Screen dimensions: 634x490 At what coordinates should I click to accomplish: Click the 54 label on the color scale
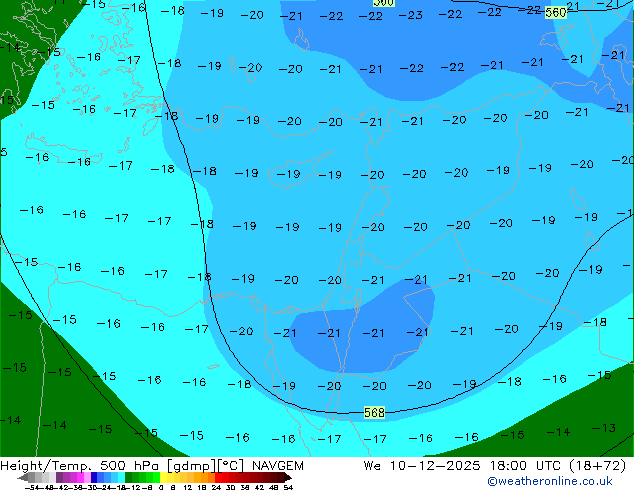coord(287,487)
